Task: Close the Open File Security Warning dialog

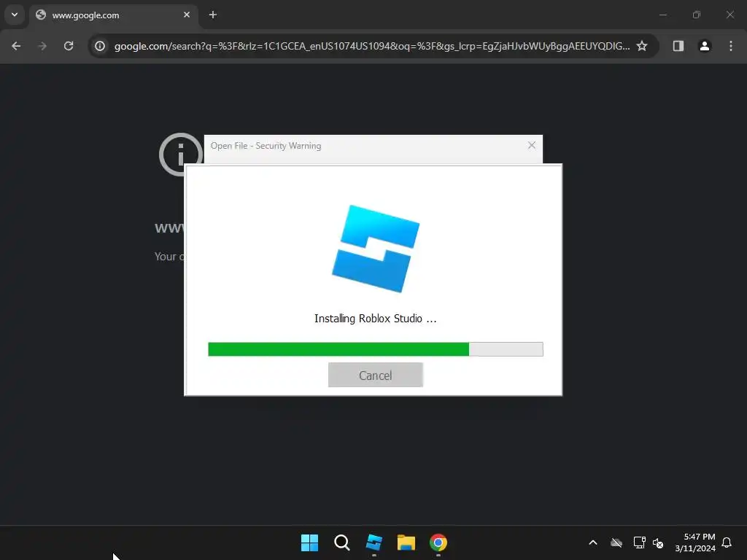Action: click(x=532, y=145)
